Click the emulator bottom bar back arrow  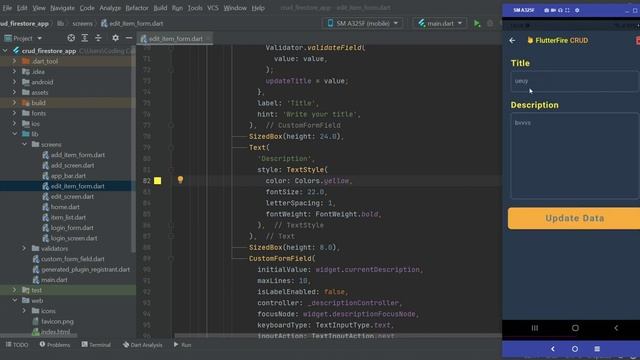(553, 349)
